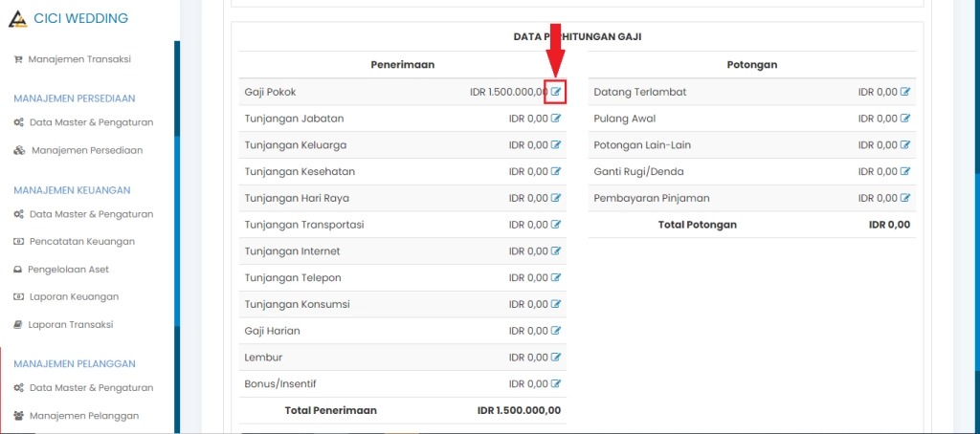Select the Total Potongan amount IDR 0,00
Image resolution: width=980 pixels, height=434 pixels.
(x=889, y=225)
